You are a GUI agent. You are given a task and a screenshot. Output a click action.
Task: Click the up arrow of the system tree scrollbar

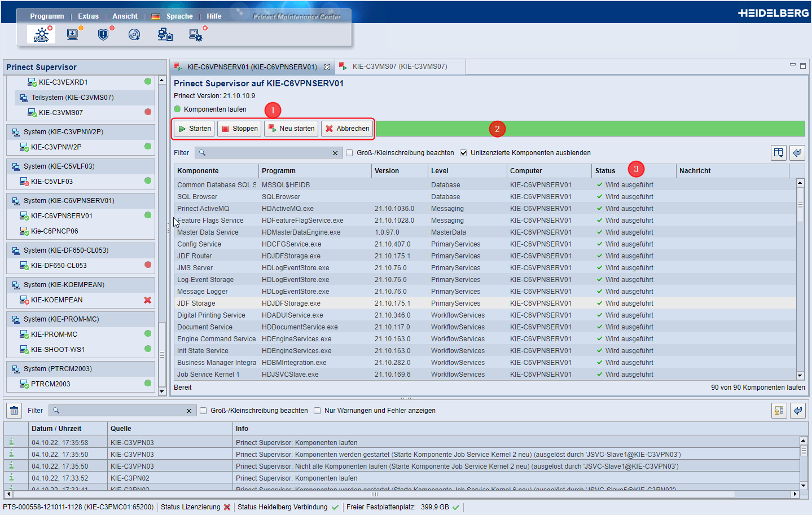coord(162,80)
